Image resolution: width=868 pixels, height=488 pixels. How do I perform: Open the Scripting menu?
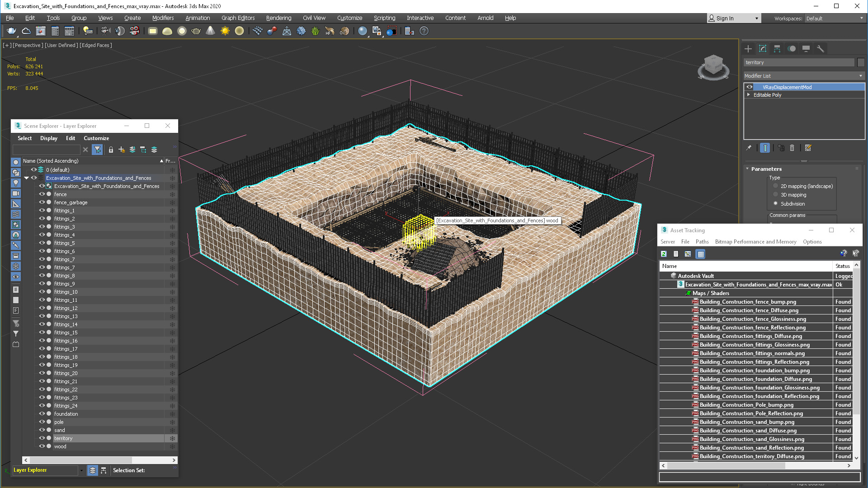pyautogui.click(x=384, y=18)
